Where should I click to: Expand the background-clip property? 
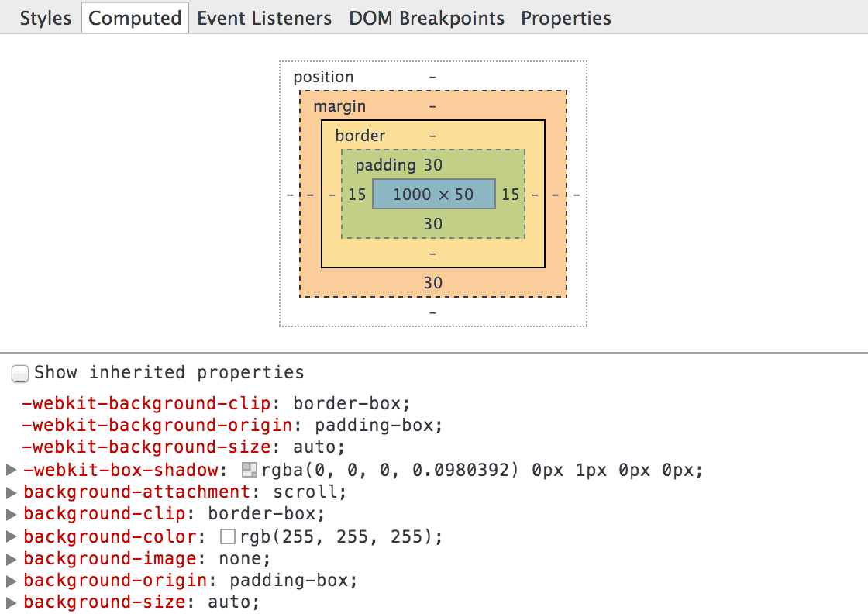(11, 514)
